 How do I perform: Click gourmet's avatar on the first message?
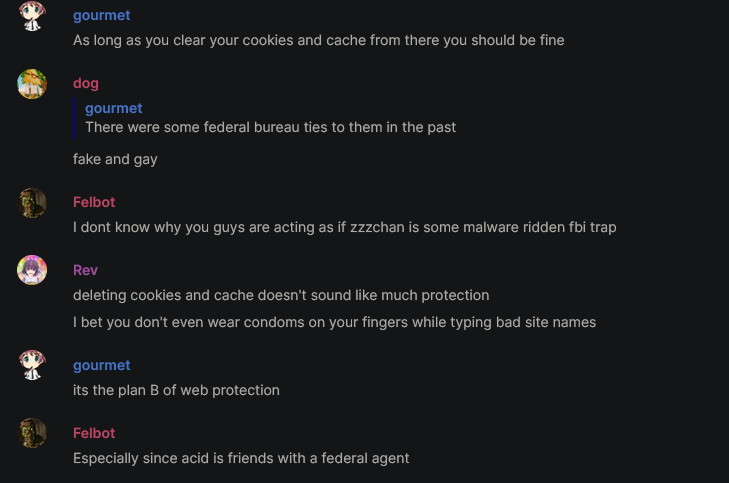[32, 16]
